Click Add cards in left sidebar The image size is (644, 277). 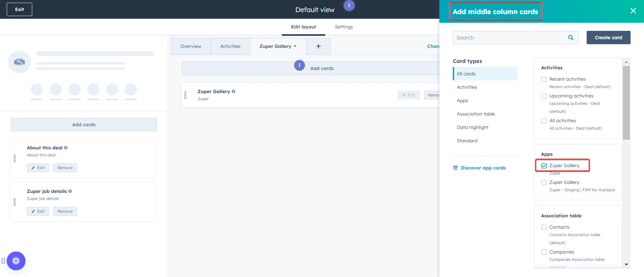[84, 125]
